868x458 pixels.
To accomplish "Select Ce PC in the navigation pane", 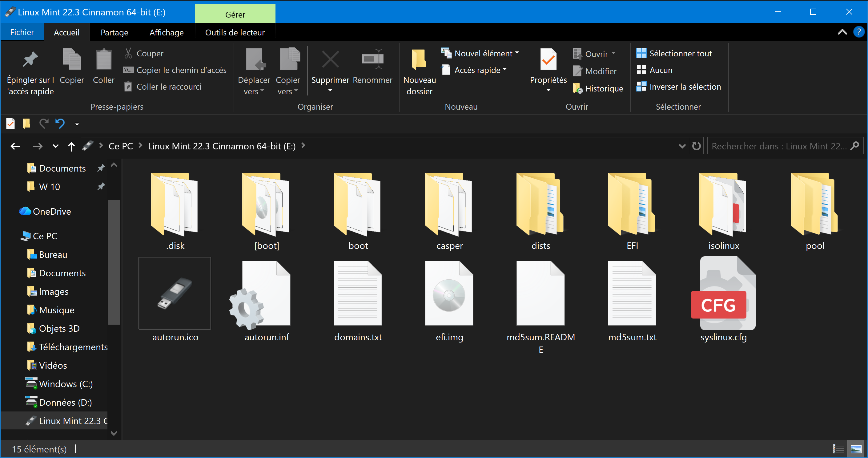I will [38, 236].
